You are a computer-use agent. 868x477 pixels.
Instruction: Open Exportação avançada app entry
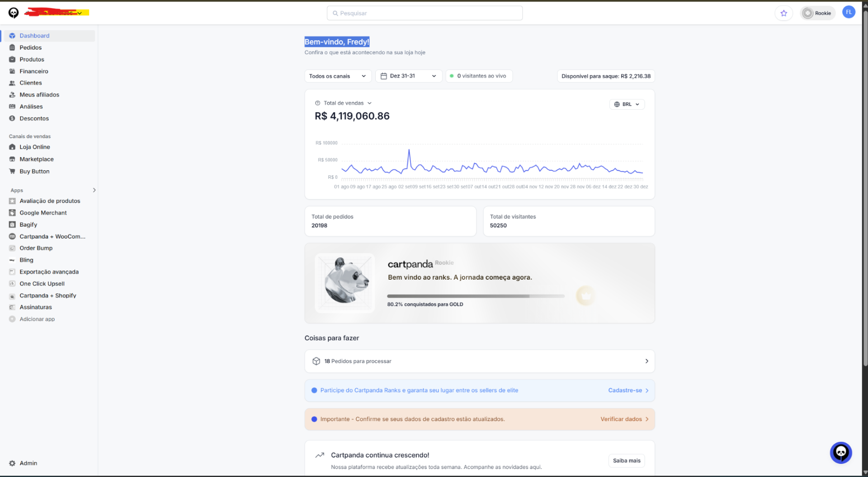[x=49, y=272]
